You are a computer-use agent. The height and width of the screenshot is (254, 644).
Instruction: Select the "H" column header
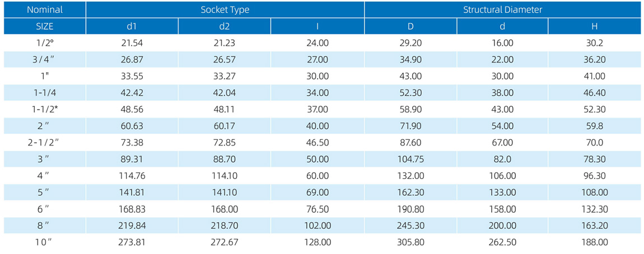coord(594,26)
